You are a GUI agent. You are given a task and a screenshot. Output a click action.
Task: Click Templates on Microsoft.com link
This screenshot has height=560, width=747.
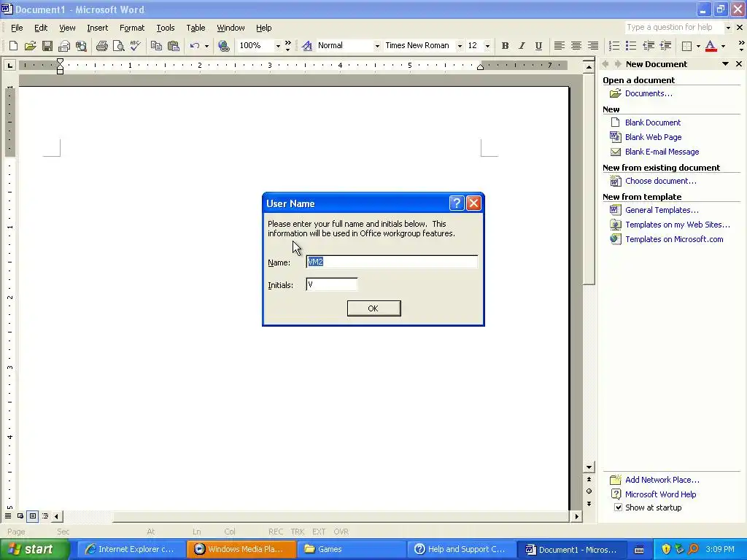674,239
